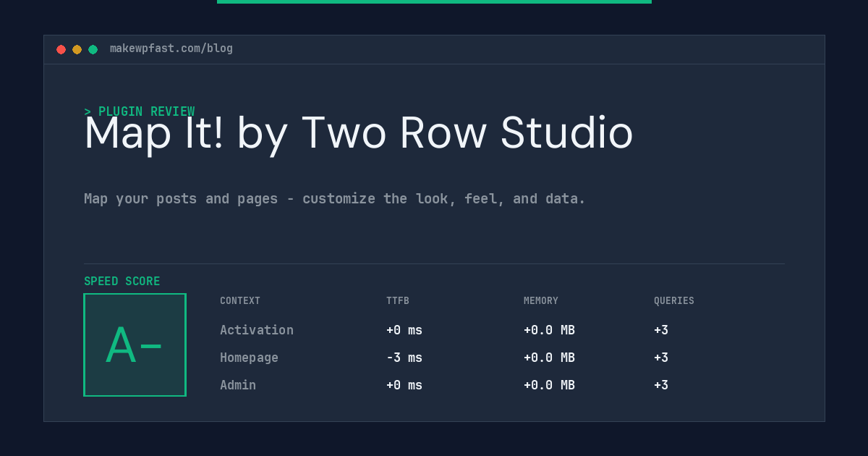The height and width of the screenshot is (456, 868).
Task: Click the Activation TTFB value +0 ms
Action: tap(404, 330)
